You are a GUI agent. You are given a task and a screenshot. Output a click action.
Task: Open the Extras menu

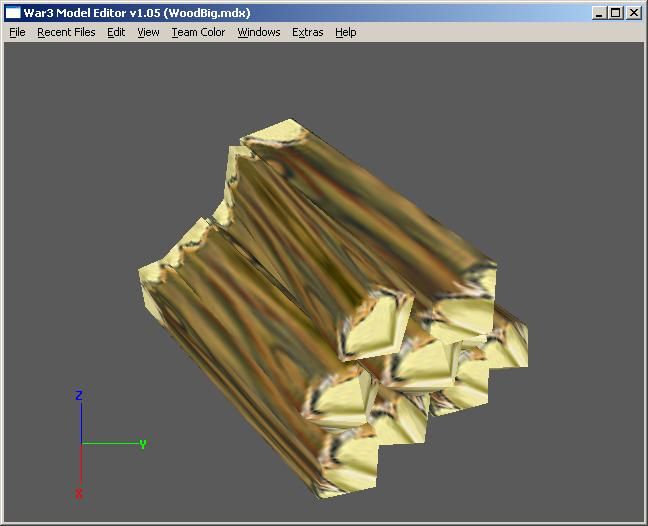coord(307,32)
